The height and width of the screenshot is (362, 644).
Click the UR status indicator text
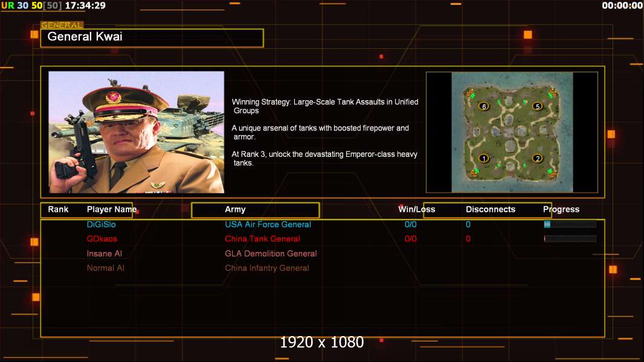pyautogui.click(x=8, y=5)
